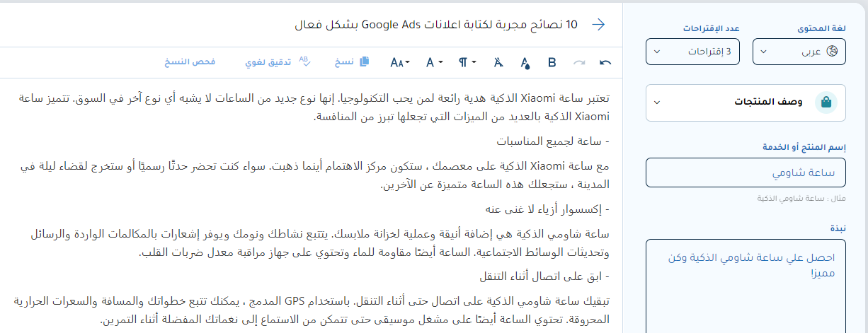Open the text color droplet tool

pyautogui.click(x=525, y=62)
